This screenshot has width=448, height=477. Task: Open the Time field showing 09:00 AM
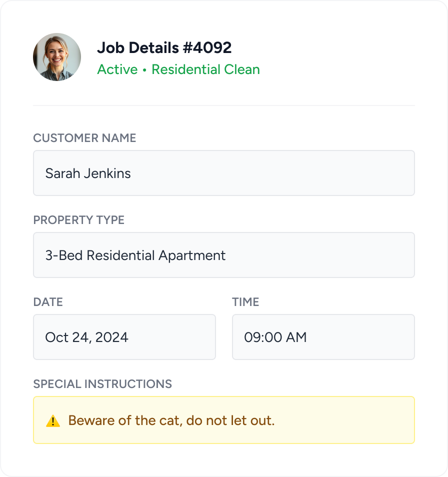tap(323, 337)
